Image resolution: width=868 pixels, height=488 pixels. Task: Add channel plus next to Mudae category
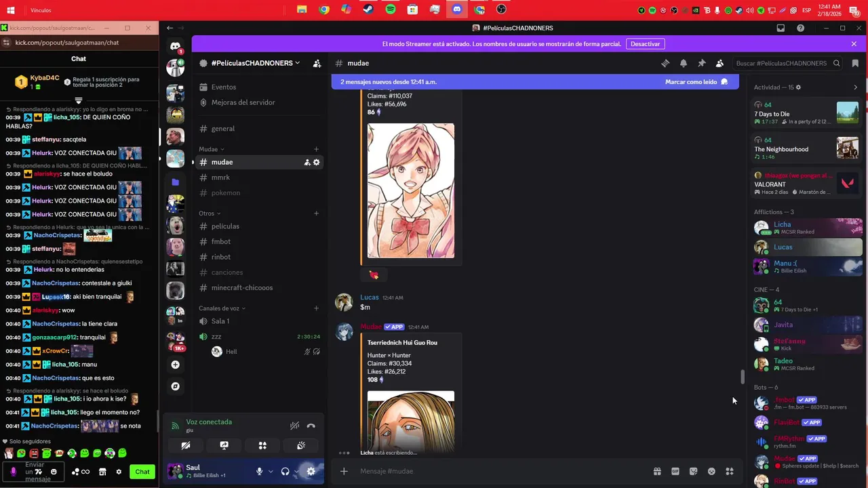tap(316, 149)
